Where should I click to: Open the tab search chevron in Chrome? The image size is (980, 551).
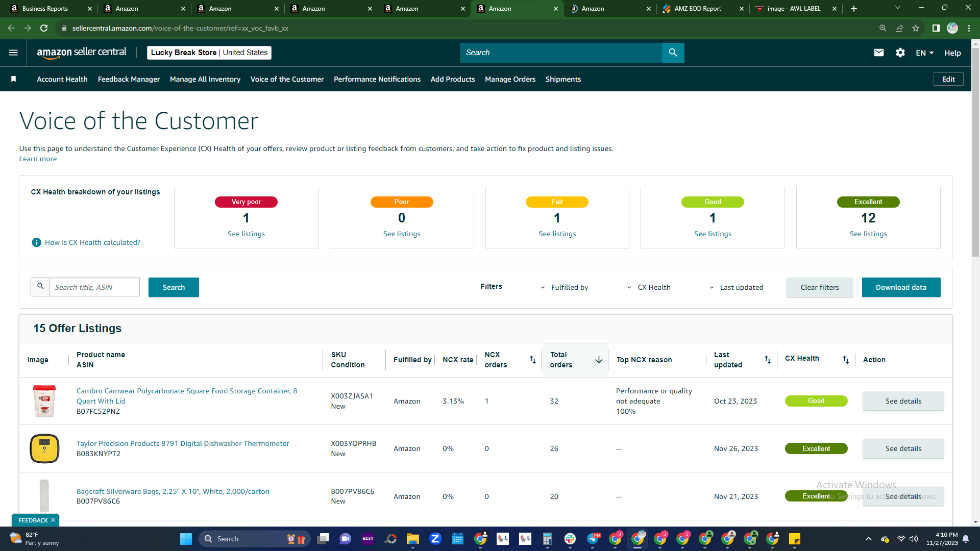[x=898, y=8]
